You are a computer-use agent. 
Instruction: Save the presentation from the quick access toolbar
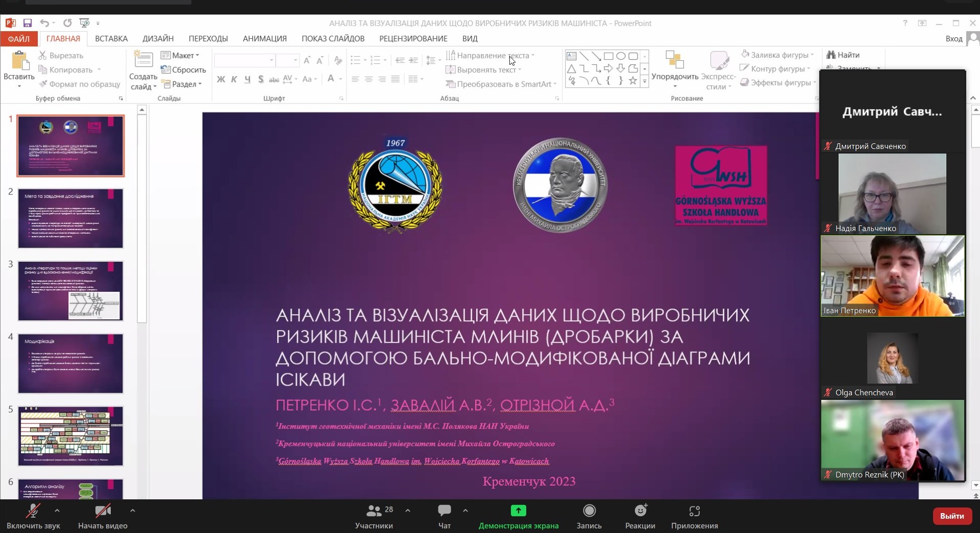click(x=28, y=23)
